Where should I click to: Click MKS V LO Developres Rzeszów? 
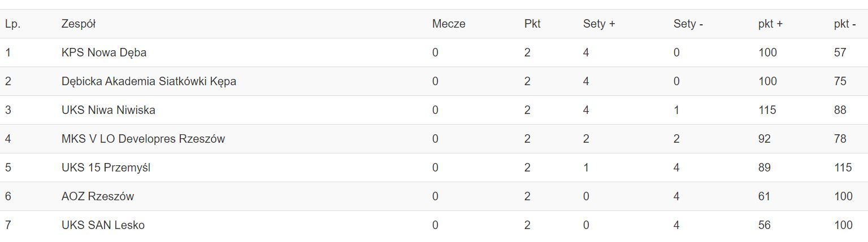point(143,139)
